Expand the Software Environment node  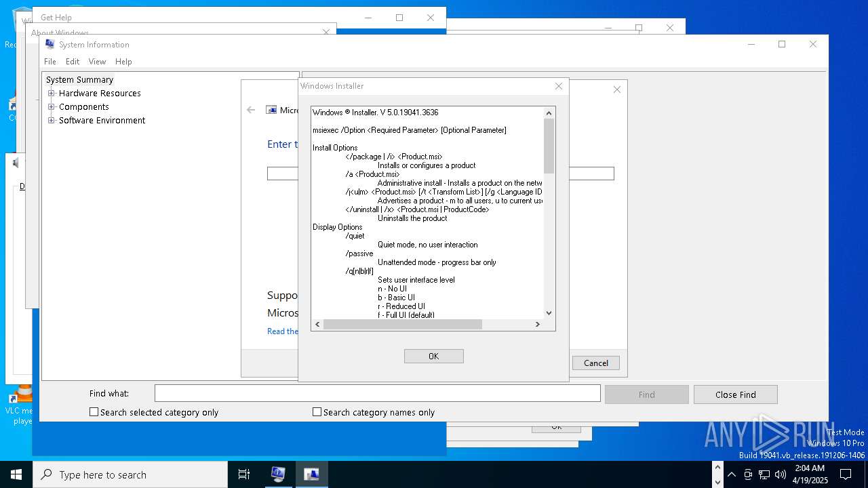pyautogui.click(x=52, y=120)
